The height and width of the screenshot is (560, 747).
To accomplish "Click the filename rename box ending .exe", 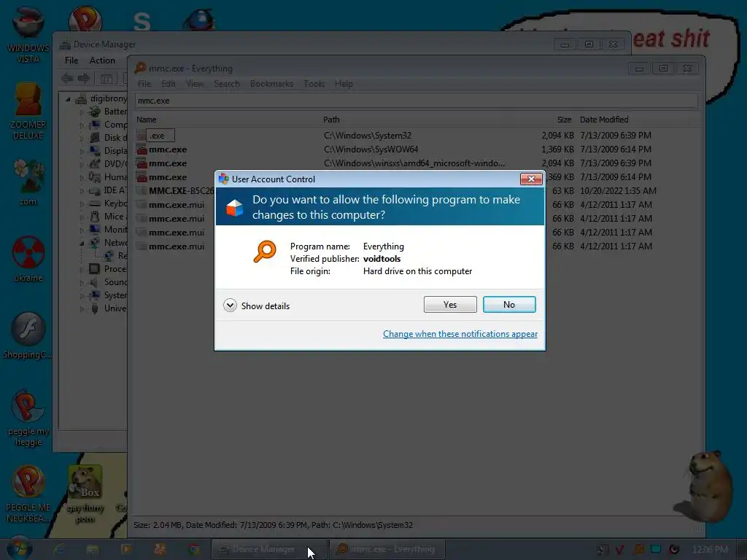I will [x=160, y=136].
